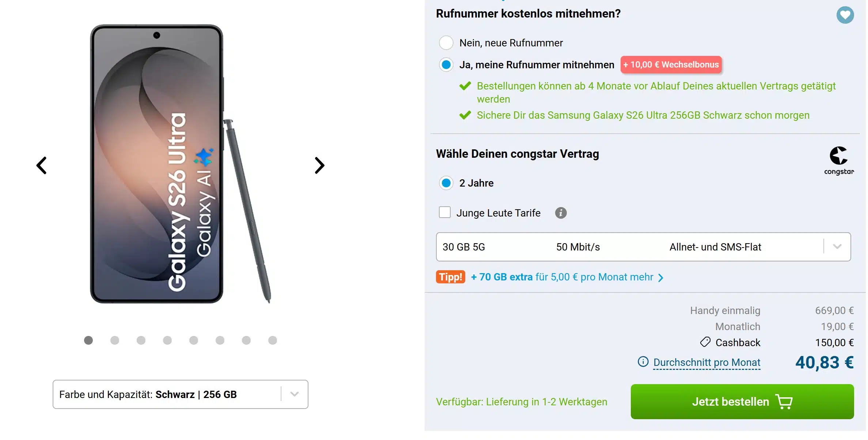Select the second carousel dot
Screen dimensions: 868x440
pyautogui.click(x=115, y=340)
